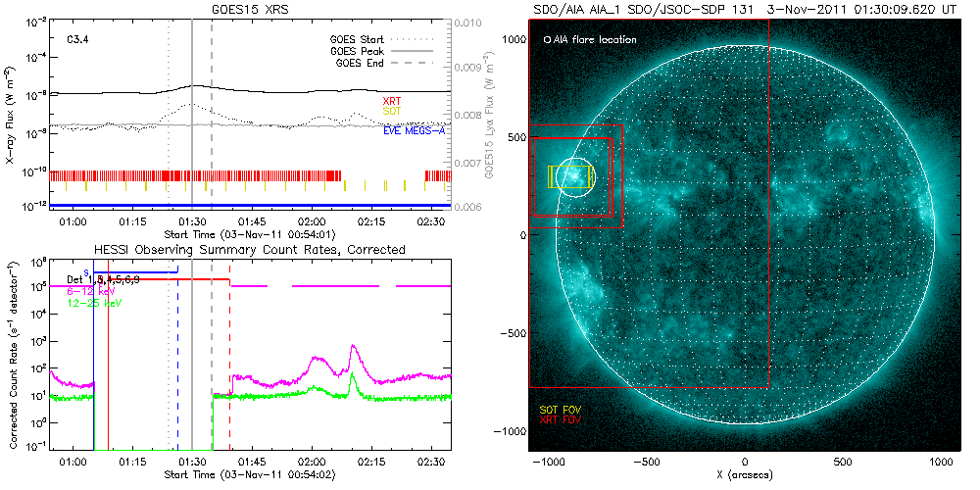The height and width of the screenshot is (490, 980).
Task: Click the yellow SOT label in GOES plot
Action: (x=391, y=113)
